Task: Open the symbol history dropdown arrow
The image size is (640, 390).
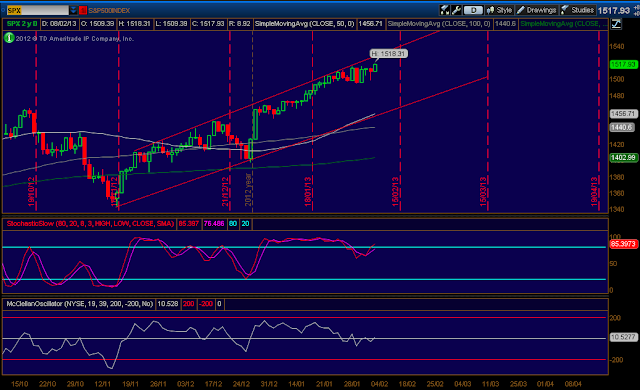Action: pos(73,10)
